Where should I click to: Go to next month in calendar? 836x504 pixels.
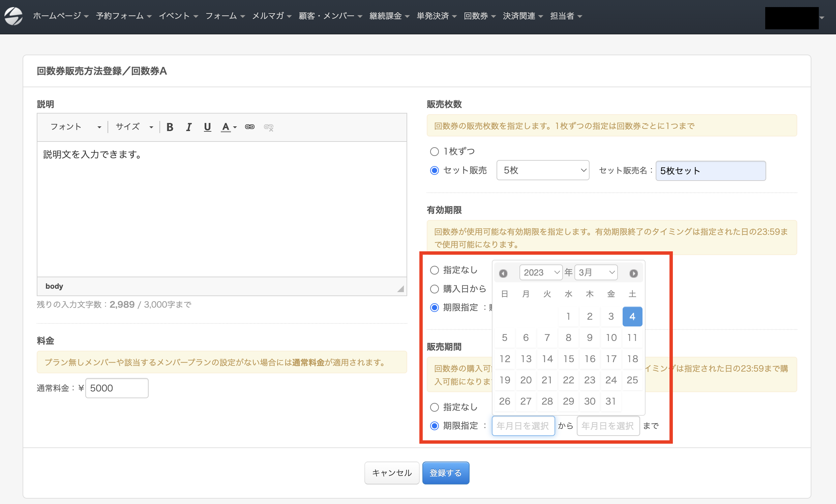[633, 273]
